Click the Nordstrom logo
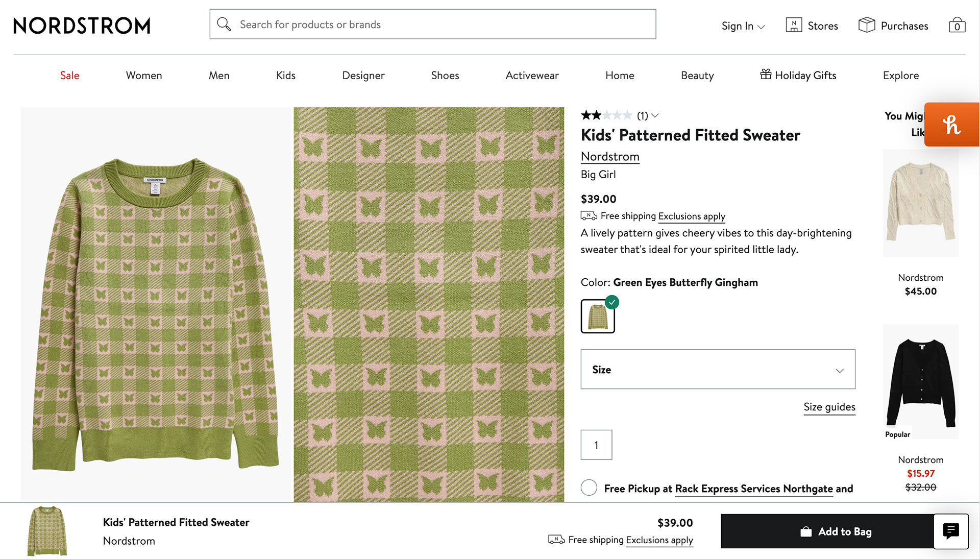The image size is (980, 559). tap(82, 26)
